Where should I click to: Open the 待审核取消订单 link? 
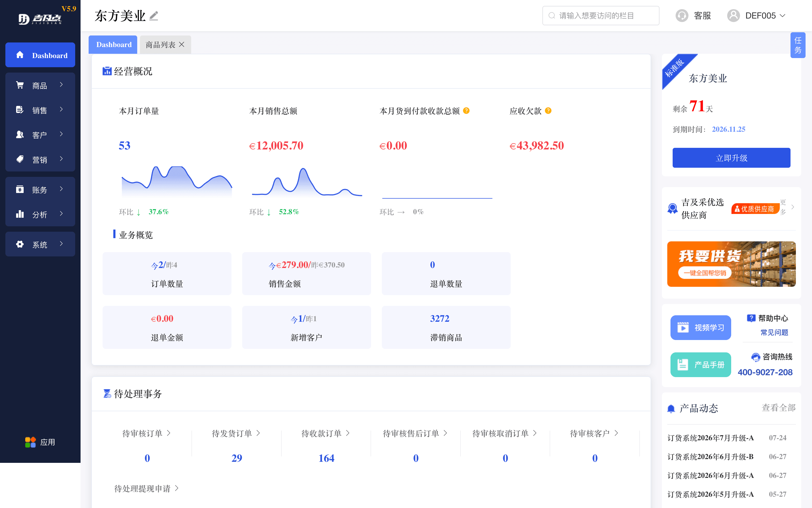tap(505, 433)
